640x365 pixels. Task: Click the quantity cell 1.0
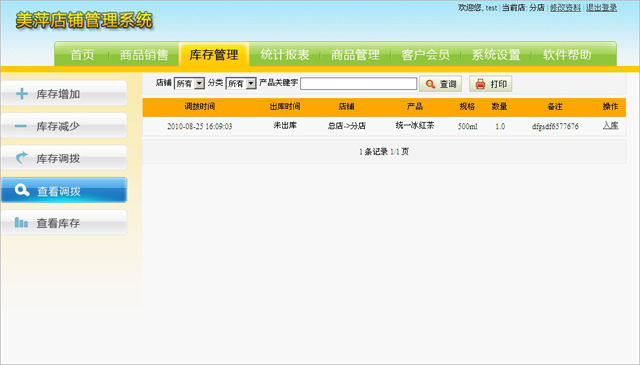[500, 126]
